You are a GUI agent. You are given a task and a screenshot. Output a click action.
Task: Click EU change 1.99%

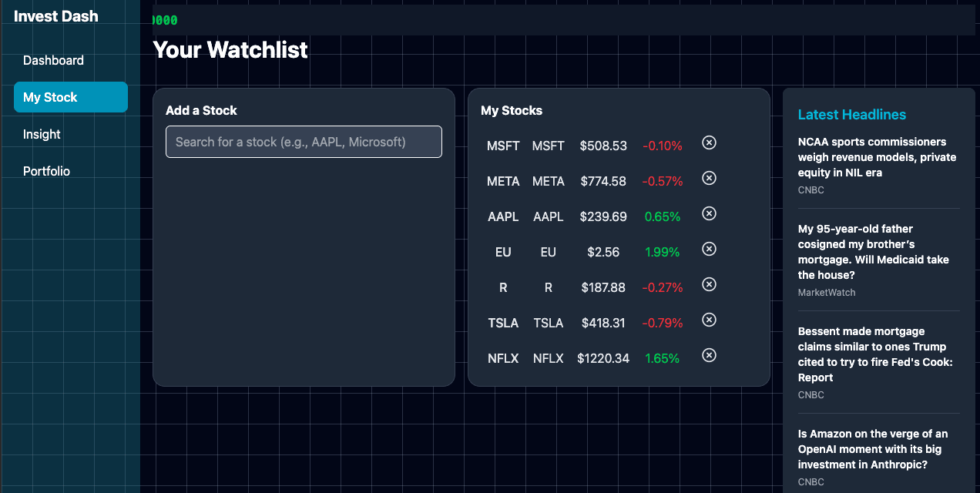[x=663, y=252]
